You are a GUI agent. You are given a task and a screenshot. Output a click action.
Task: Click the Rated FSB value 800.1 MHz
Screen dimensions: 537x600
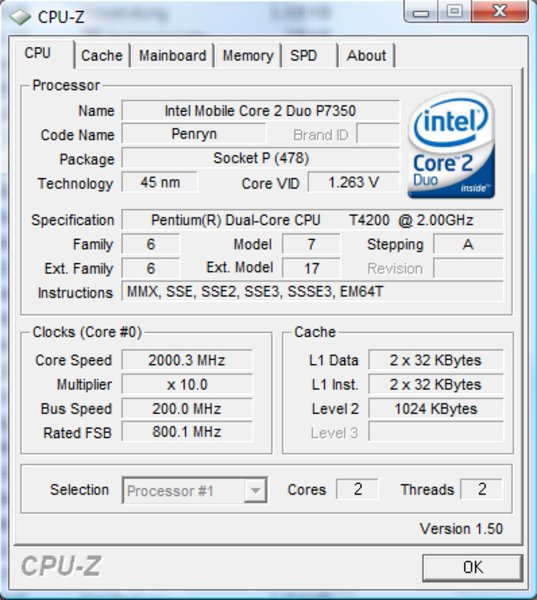(x=187, y=432)
